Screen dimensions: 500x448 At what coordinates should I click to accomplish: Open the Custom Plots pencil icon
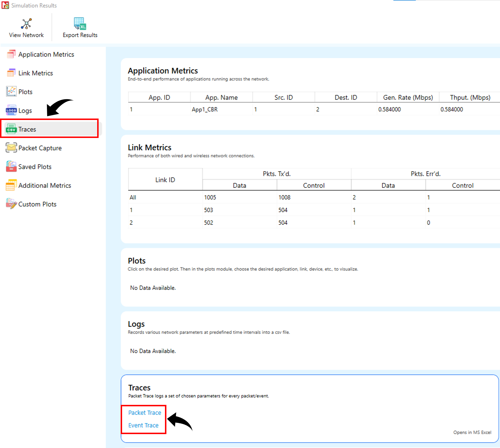pyautogui.click(x=11, y=204)
